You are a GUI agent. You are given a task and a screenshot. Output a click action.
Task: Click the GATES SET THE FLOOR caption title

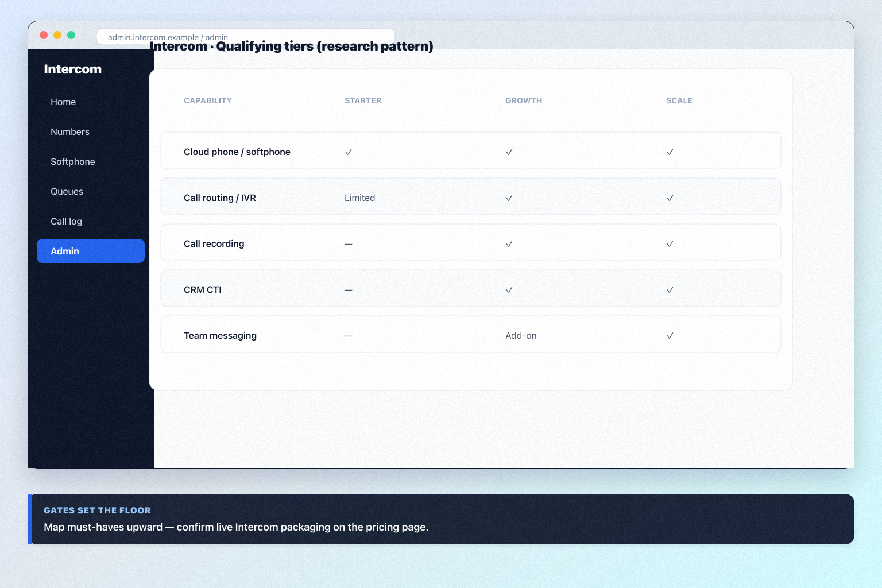(98, 510)
